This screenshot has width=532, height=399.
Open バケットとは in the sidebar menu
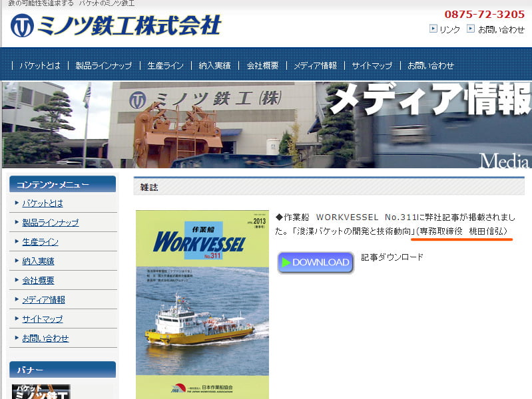(x=43, y=203)
